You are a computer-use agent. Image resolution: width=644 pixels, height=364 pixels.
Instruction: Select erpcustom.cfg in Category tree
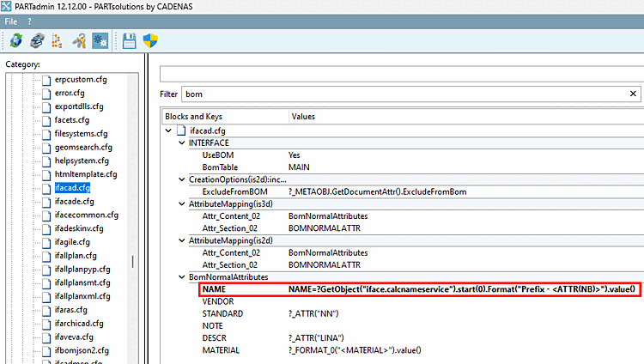[81, 79]
